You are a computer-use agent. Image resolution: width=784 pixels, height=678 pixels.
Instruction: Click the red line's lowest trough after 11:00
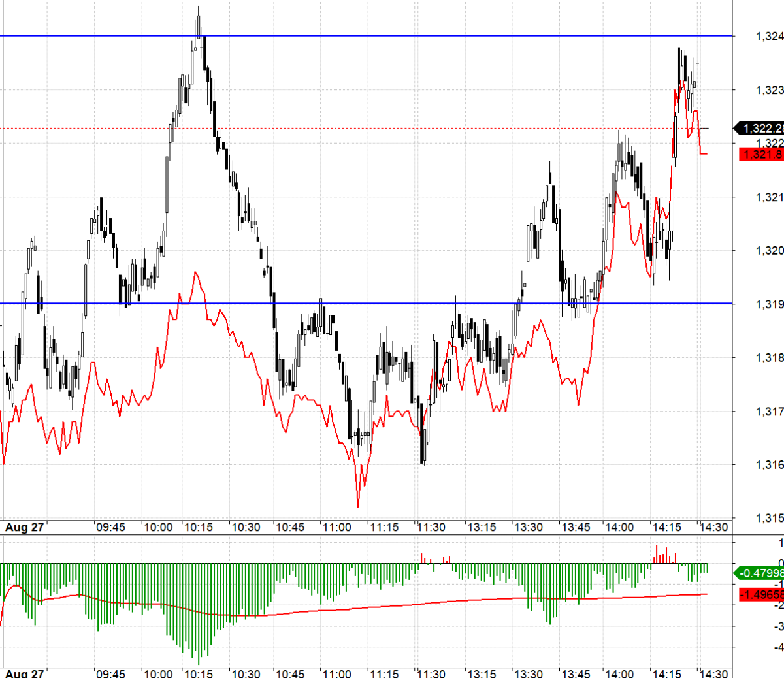click(358, 506)
